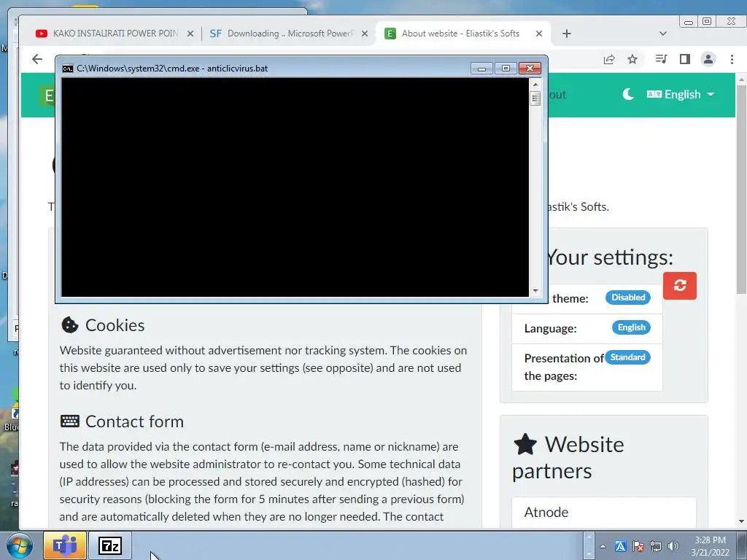Image resolution: width=747 pixels, height=560 pixels.
Task: Click the Disabled theme badge
Action: pos(628,297)
